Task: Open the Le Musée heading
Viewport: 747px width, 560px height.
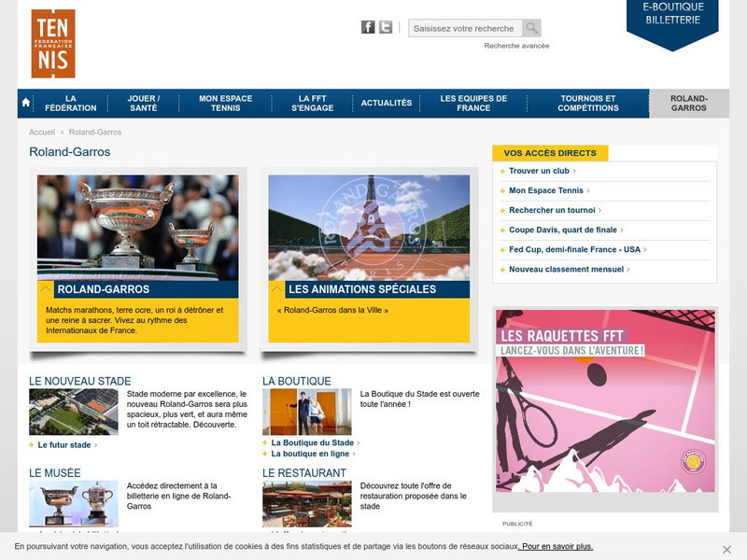Action: coord(55,473)
